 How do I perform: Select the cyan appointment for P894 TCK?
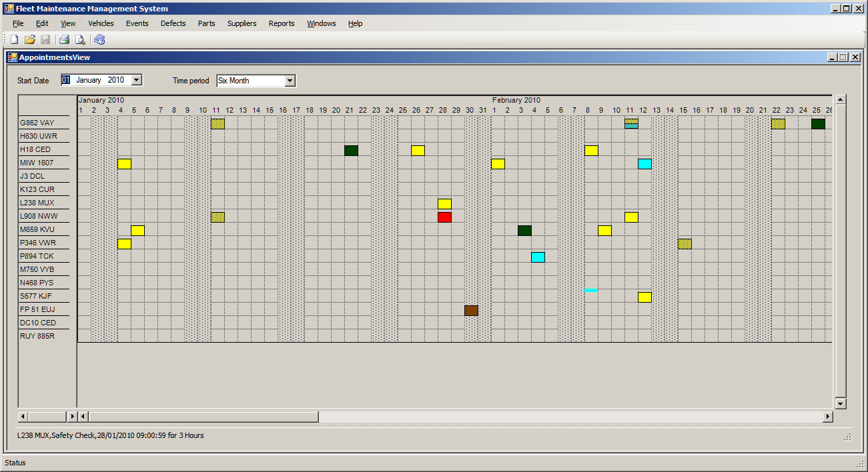point(538,257)
